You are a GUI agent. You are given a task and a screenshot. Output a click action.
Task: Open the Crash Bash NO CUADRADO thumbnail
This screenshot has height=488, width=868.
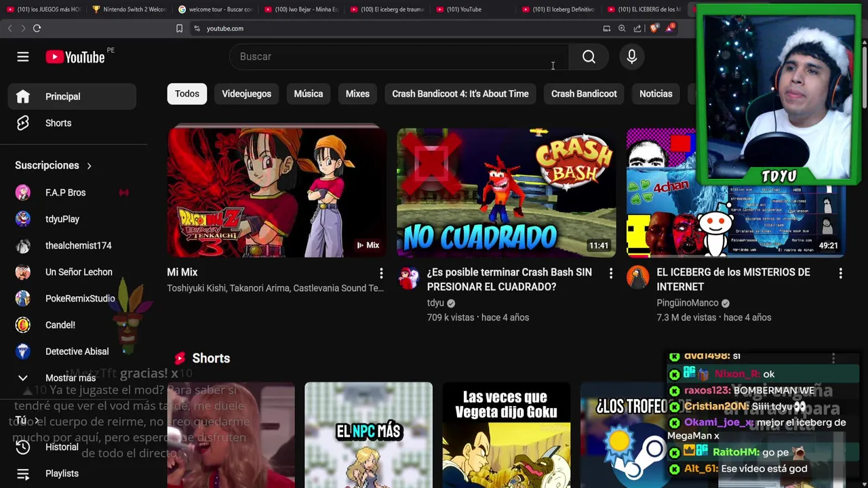[507, 192]
